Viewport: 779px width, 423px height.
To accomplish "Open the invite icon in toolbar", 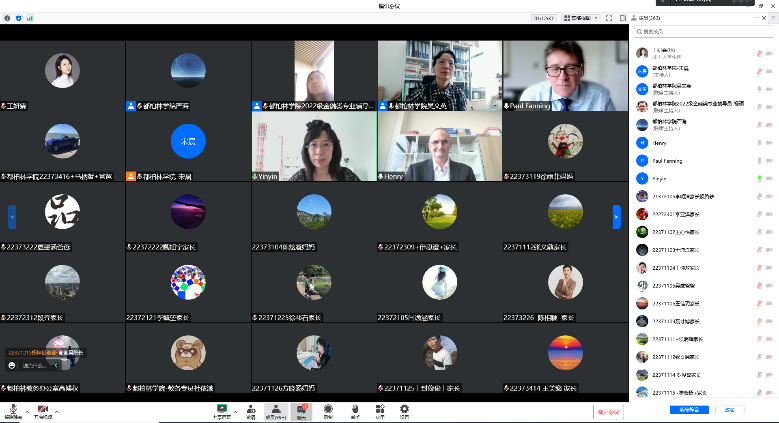I will point(251,409).
